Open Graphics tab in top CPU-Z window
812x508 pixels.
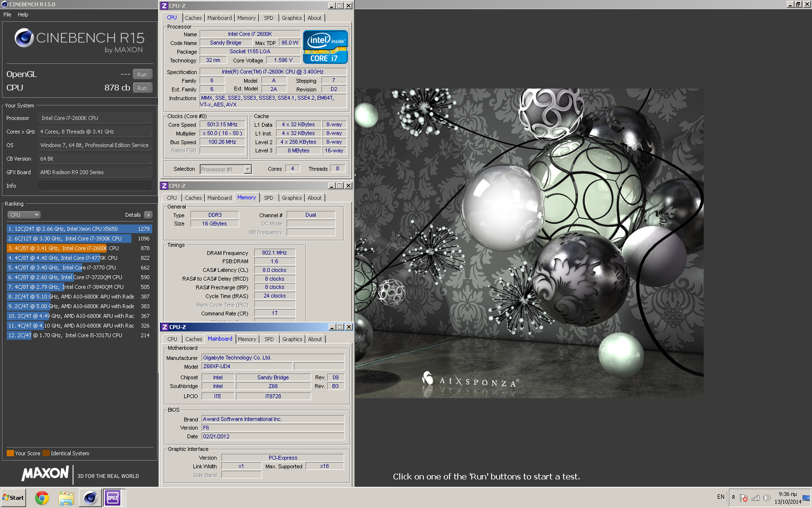292,18
